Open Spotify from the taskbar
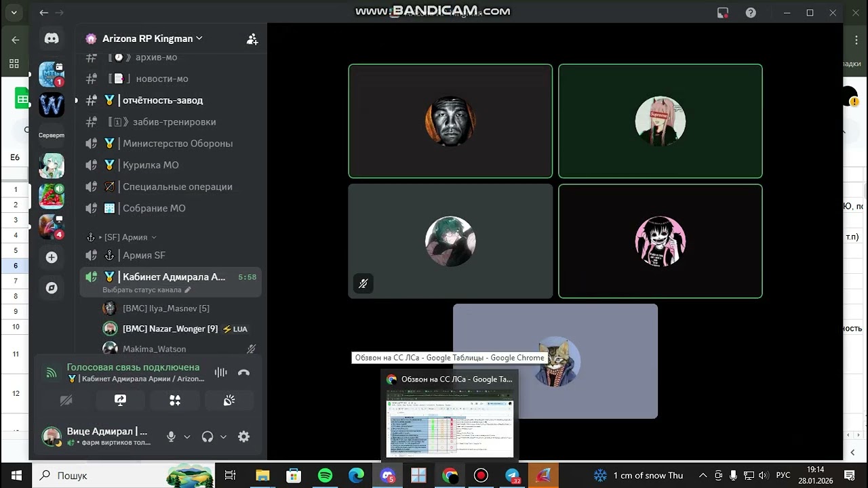868x488 pixels. coord(325,475)
